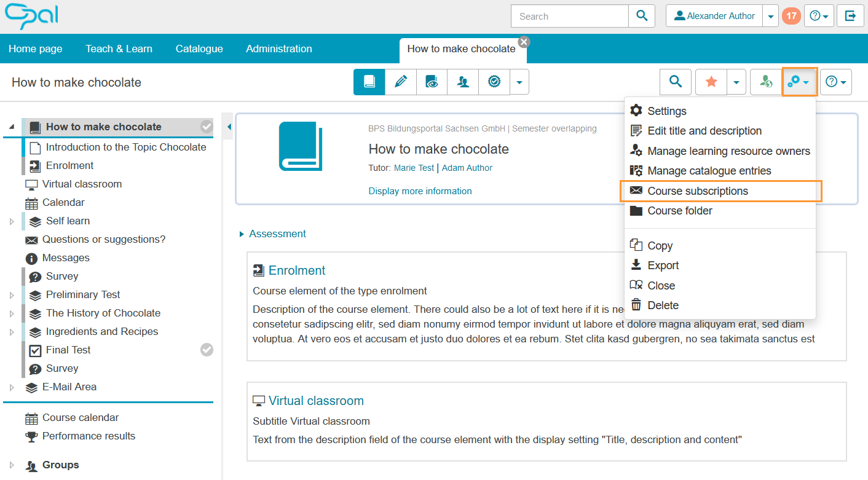Open the members management icon

click(x=463, y=82)
